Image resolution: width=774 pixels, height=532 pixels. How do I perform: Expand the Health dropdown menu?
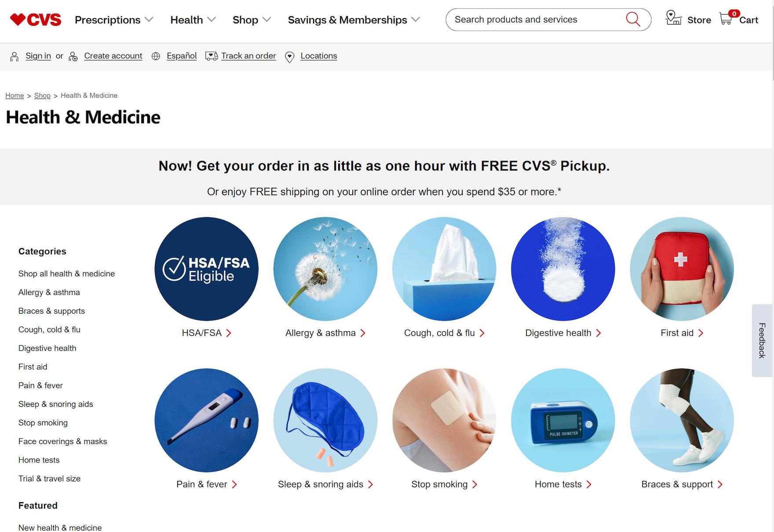coord(193,20)
